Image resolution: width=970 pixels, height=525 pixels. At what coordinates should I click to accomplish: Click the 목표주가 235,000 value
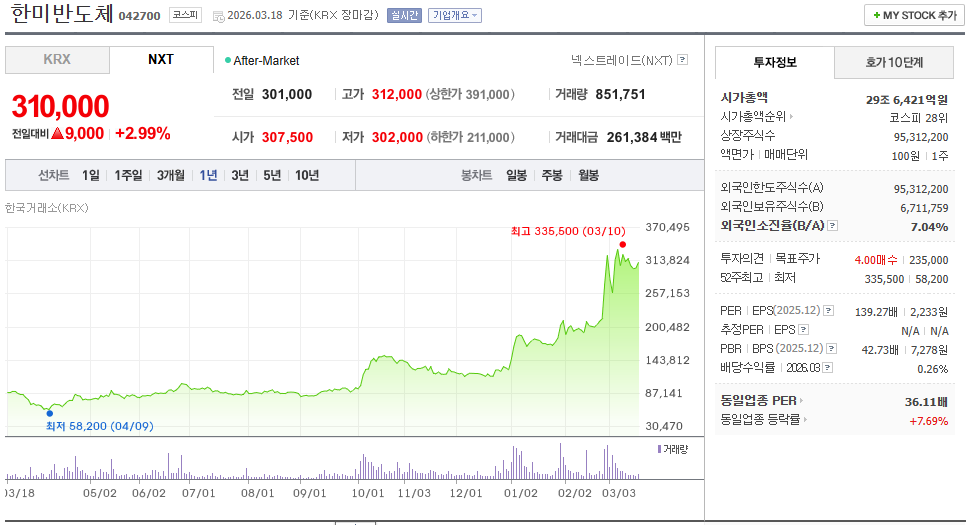tap(929, 260)
